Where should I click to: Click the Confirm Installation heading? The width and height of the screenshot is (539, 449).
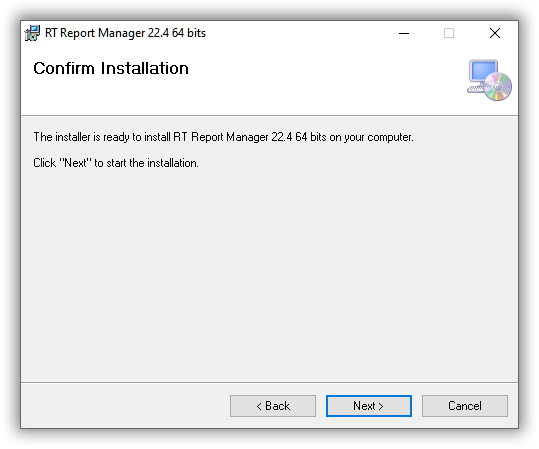(111, 68)
